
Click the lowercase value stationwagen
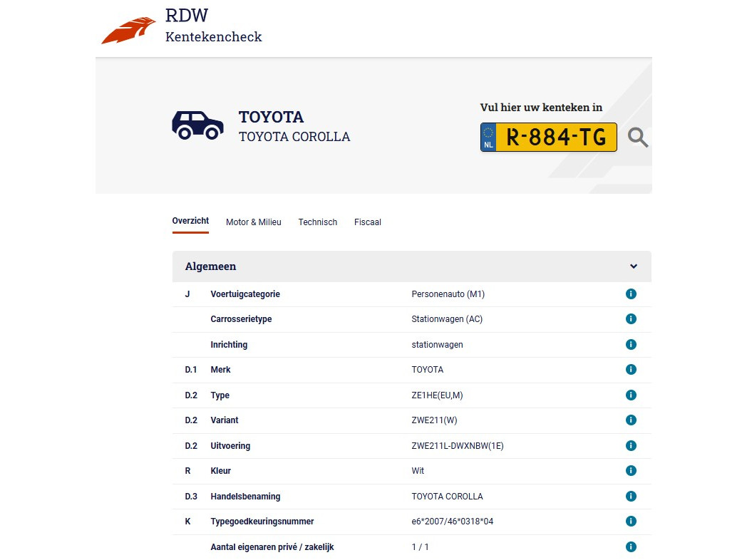pyautogui.click(x=437, y=345)
